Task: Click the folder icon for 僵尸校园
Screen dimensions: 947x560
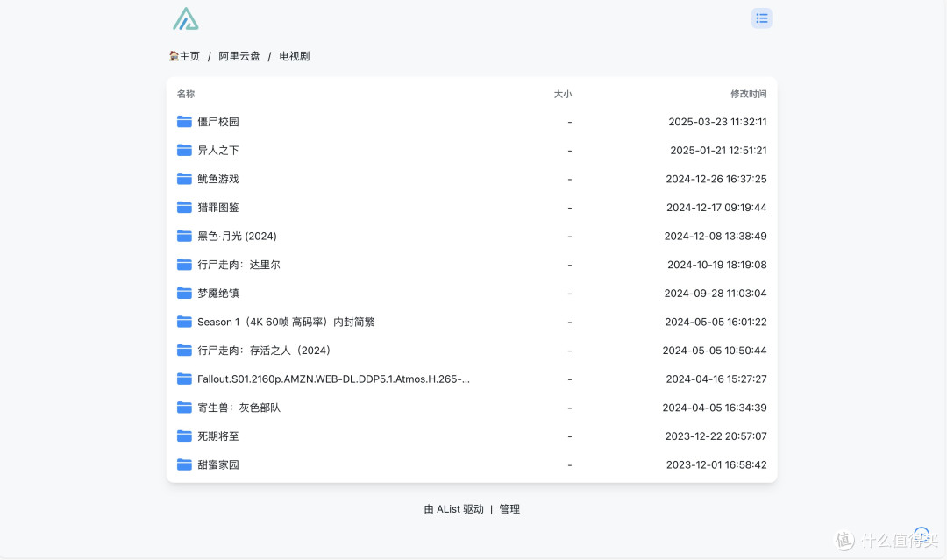Action: pos(184,121)
